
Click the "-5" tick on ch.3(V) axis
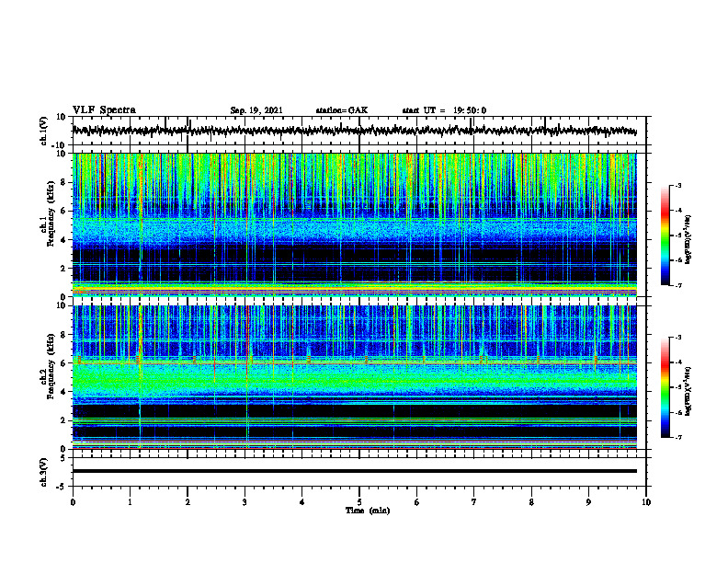coord(62,487)
